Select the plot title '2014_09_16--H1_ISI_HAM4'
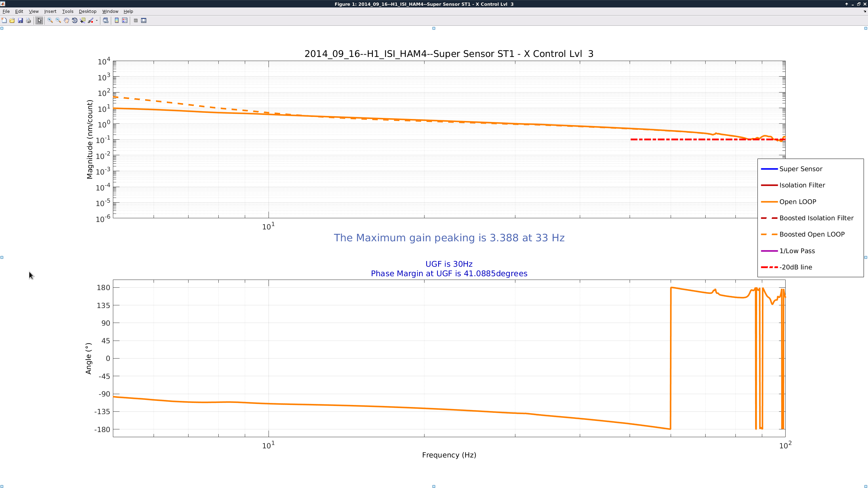The width and height of the screenshot is (868, 488). [x=449, y=54]
